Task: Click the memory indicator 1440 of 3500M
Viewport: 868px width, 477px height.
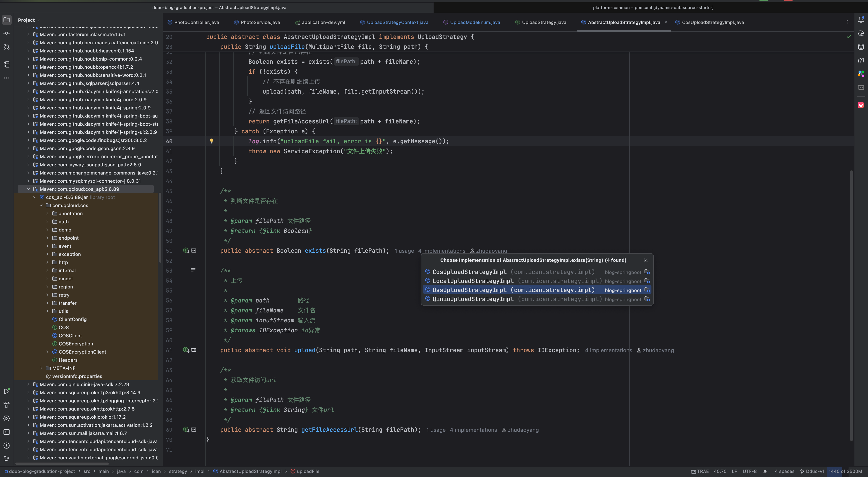Action: click(x=845, y=471)
